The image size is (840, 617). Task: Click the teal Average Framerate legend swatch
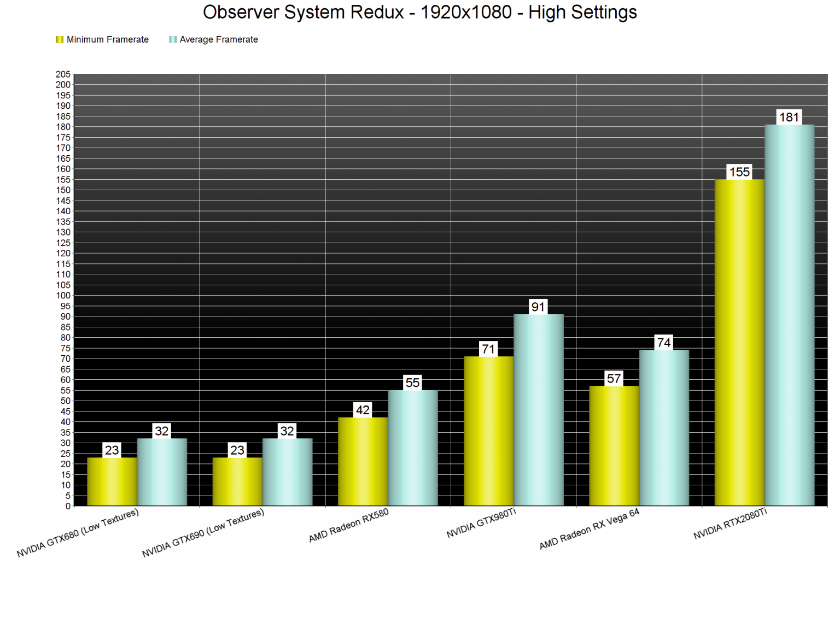coord(173,39)
